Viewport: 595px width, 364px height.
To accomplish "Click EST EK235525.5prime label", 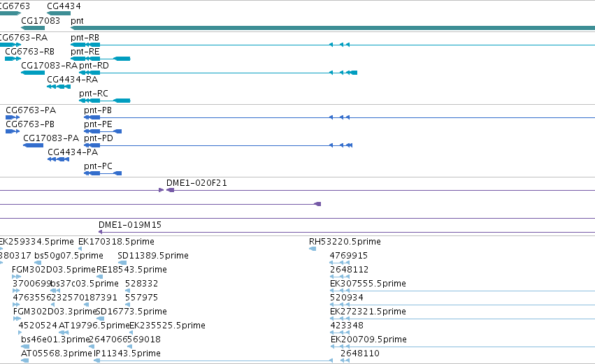I will tap(167, 326).
